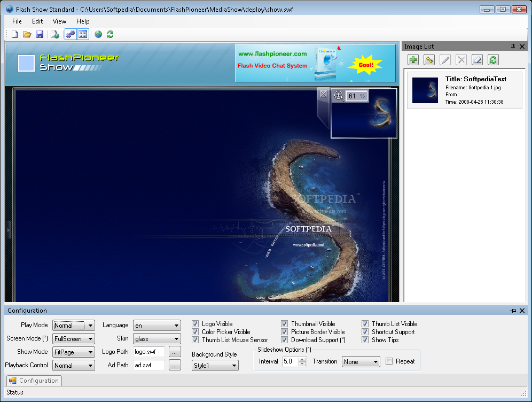Browse for the Ad Path file
The height and width of the screenshot is (402, 532).
click(175, 366)
